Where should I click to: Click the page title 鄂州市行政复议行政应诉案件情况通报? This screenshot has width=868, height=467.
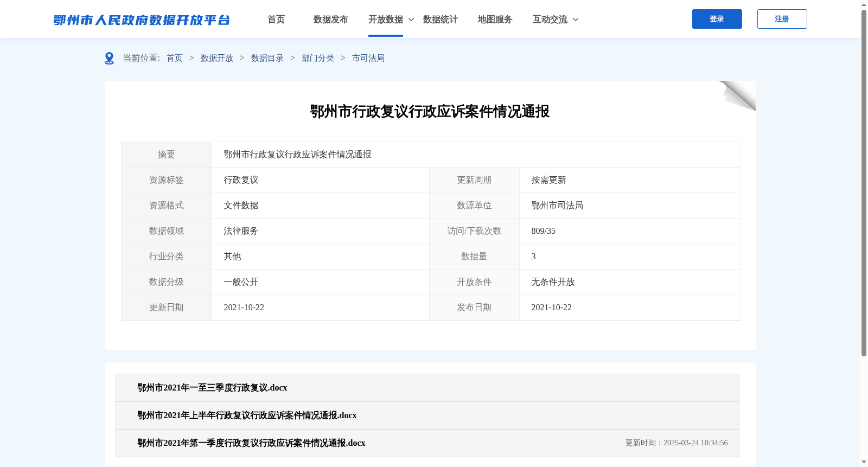pos(430,111)
